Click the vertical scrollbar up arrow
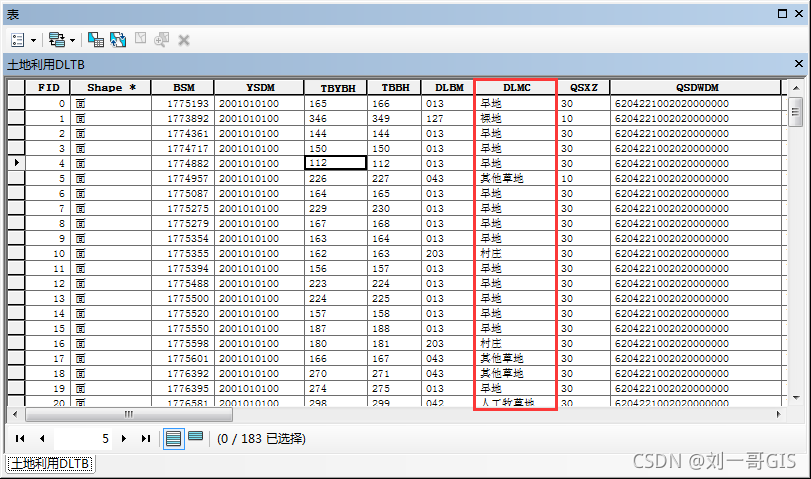The width and height of the screenshot is (811, 479). coord(796,87)
